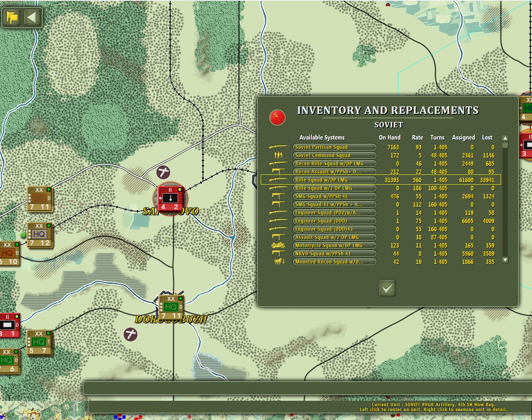Select Engineer Squad (ODD) entry

334,221
